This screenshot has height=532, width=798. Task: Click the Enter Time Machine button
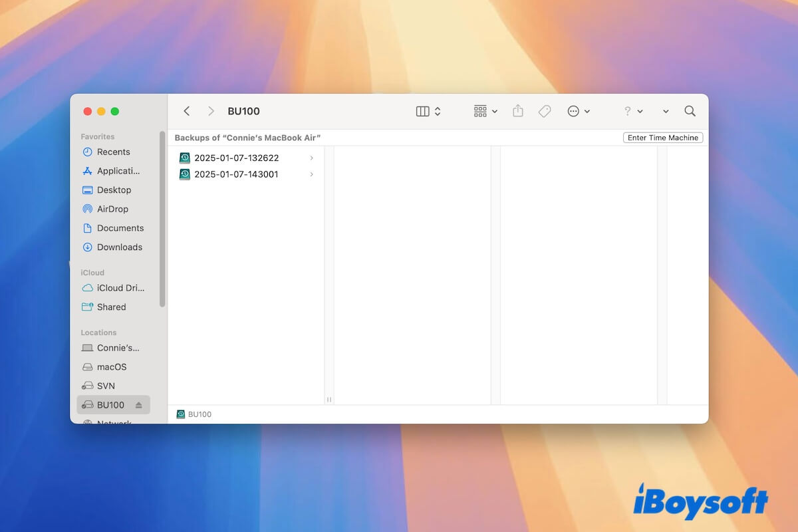click(x=662, y=138)
